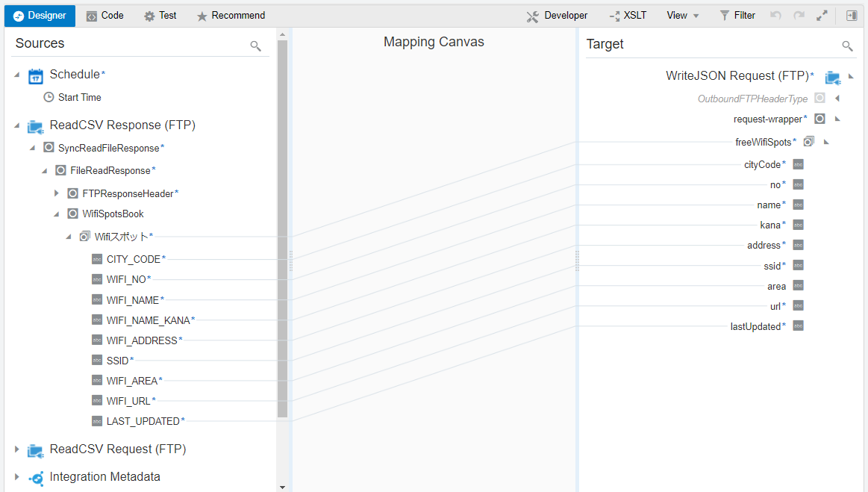
Task: Click the Filter button
Action: tap(737, 16)
